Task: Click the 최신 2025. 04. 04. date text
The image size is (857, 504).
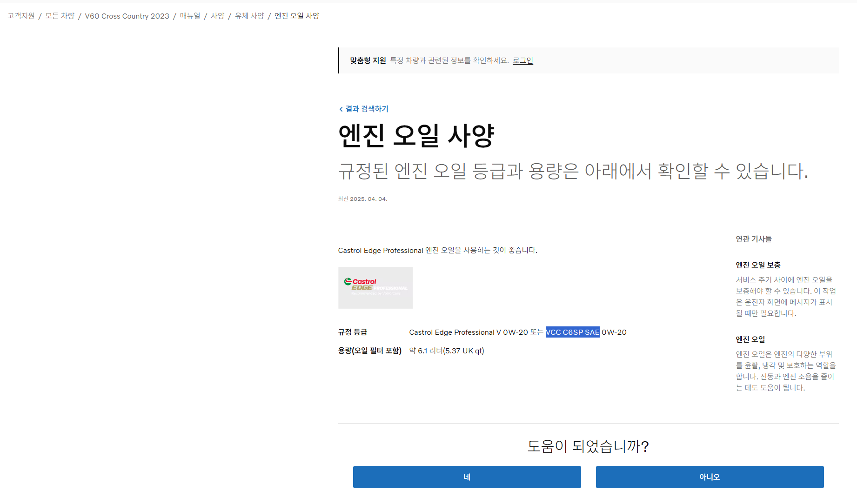Action: click(x=362, y=199)
